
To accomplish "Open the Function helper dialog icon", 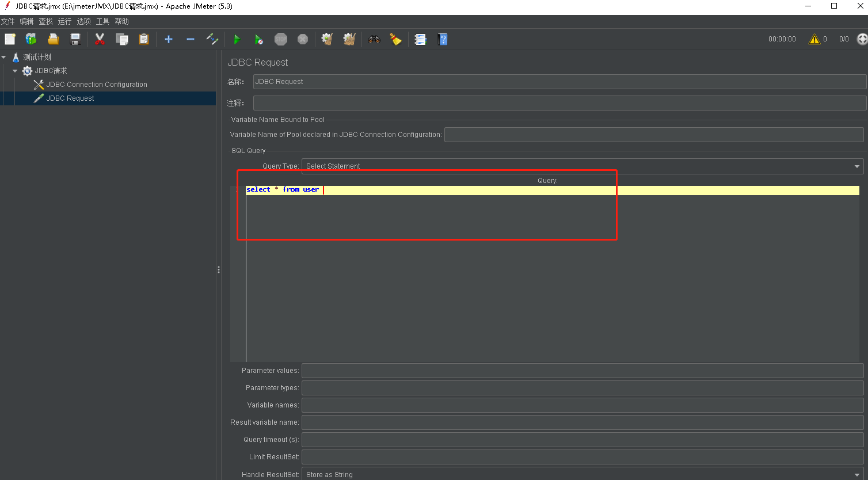I will pos(420,39).
